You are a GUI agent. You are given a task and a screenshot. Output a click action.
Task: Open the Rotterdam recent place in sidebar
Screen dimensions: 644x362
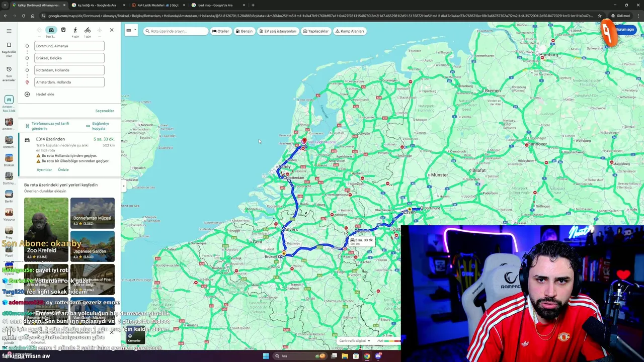pyautogui.click(x=9, y=142)
